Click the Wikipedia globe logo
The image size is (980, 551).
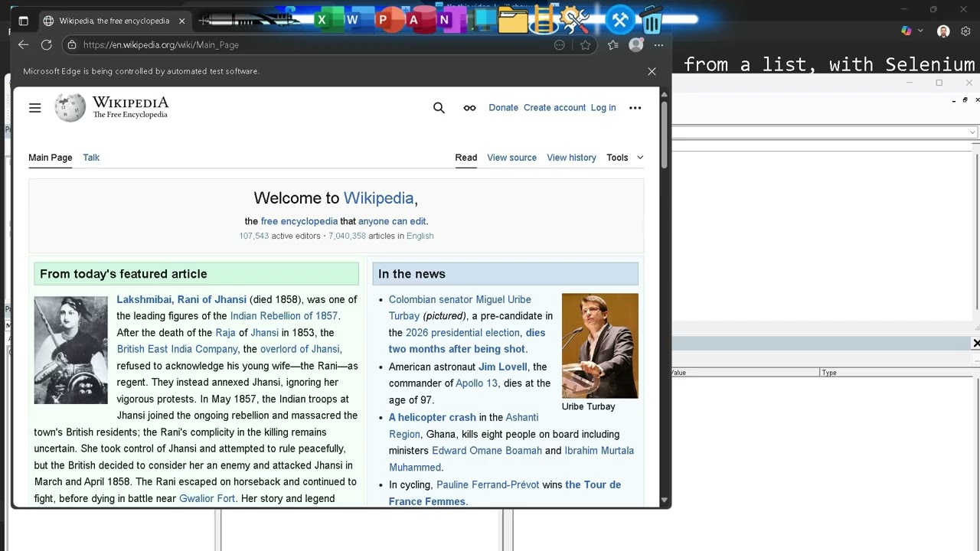(70, 108)
